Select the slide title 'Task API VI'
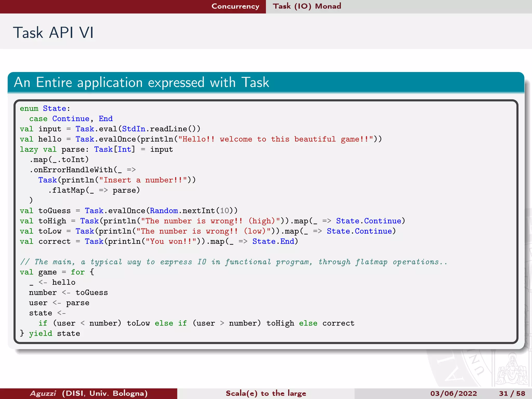Image resolution: width=532 pixels, height=399 pixels. [x=53, y=33]
